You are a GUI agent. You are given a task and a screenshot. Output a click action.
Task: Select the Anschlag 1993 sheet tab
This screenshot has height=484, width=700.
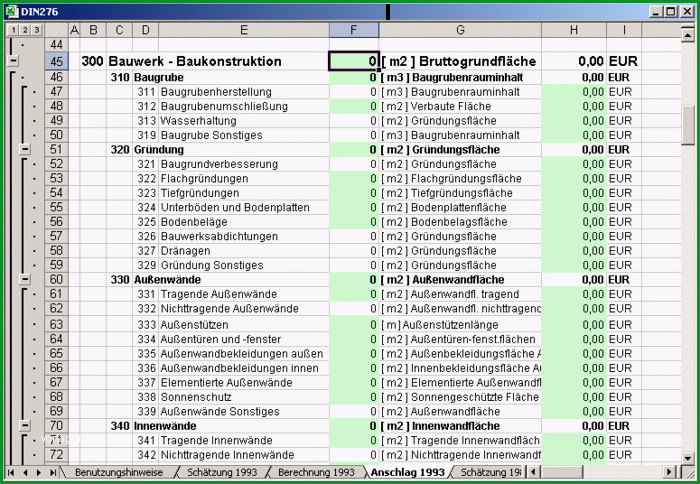(x=408, y=472)
